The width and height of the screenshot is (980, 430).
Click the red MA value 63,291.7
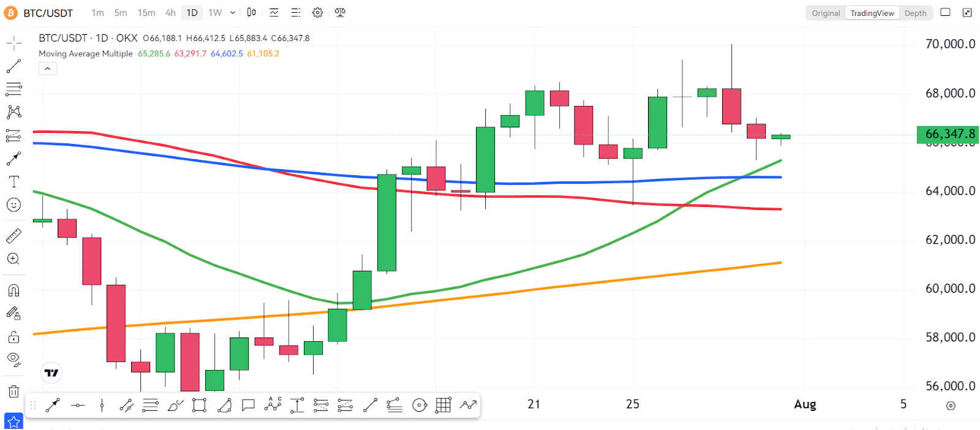(190, 54)
